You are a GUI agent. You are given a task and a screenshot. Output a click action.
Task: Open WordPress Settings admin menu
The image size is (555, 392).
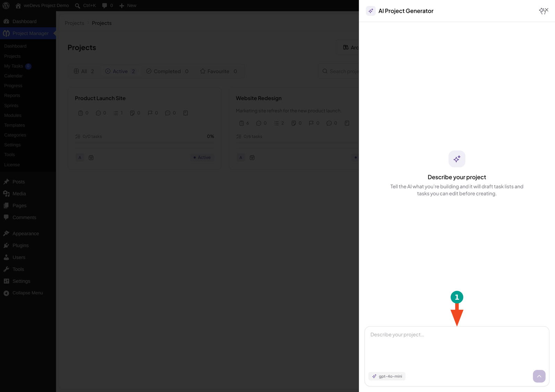click(x=28, y=281)
